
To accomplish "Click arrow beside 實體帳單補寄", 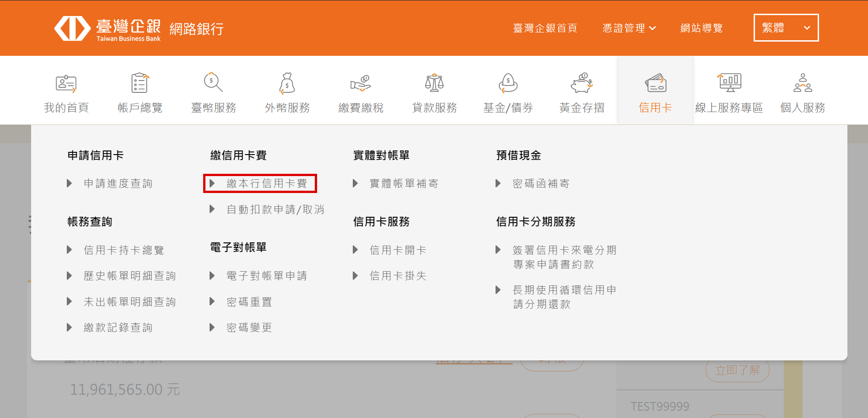I will (x=356, y=183).
